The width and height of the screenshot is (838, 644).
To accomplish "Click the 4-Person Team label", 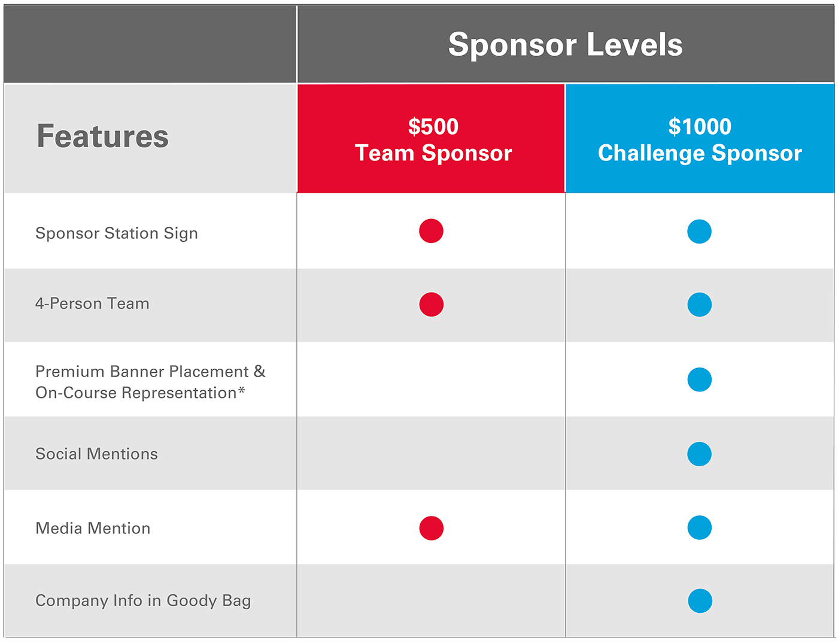I will pyautogui.click(x=92, y=303).
